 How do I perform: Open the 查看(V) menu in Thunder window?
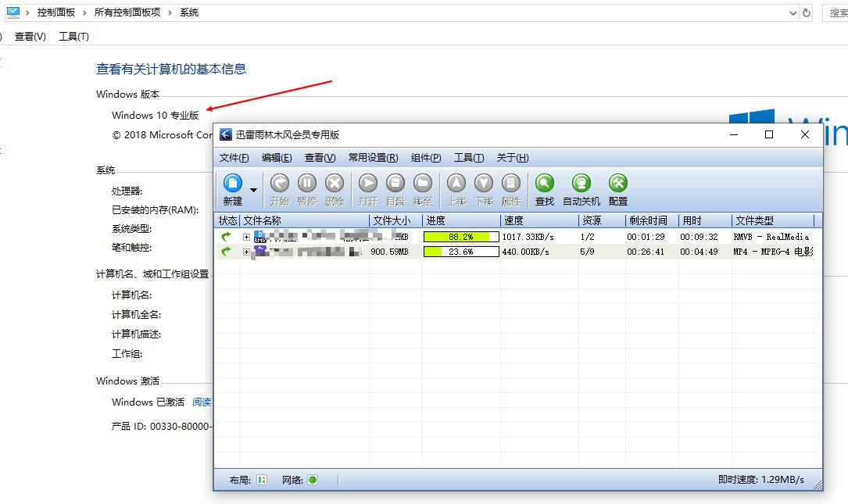tap(320, 157)
